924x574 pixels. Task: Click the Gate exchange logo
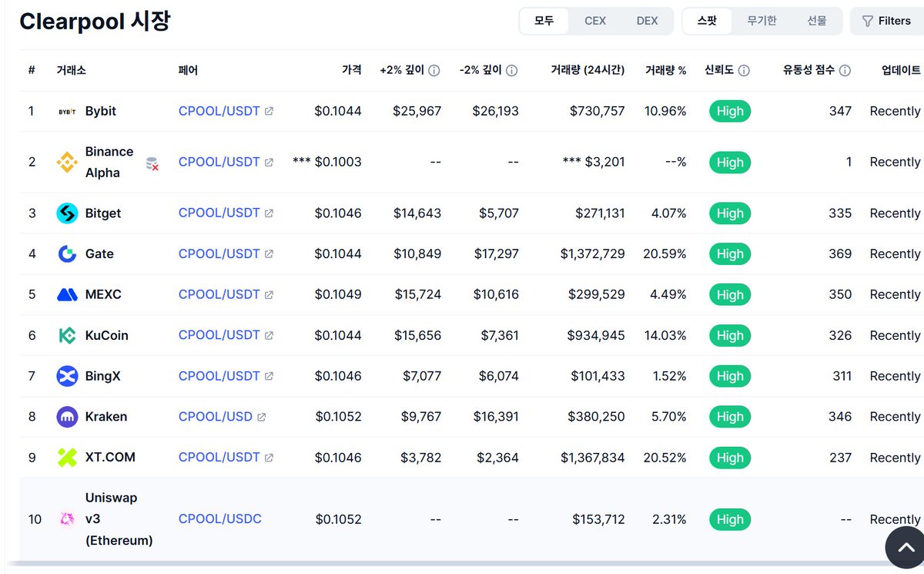(x=68, y=253)
